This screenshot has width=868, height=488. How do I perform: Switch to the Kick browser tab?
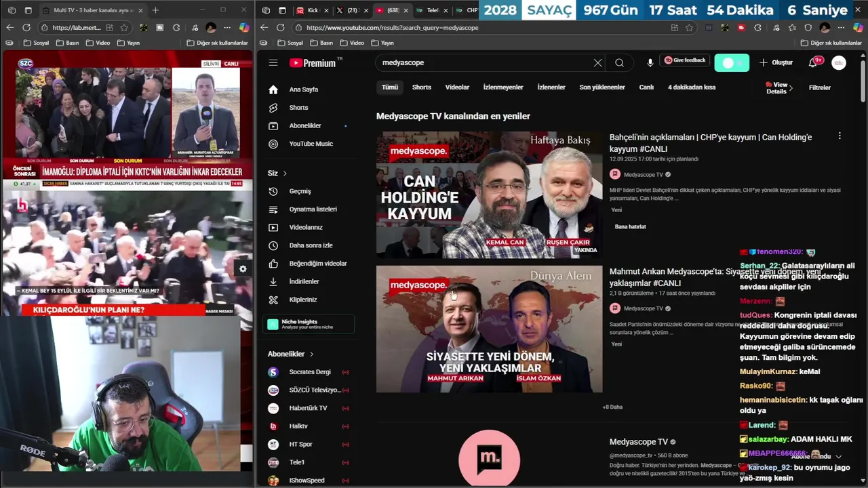coord(312,10)
